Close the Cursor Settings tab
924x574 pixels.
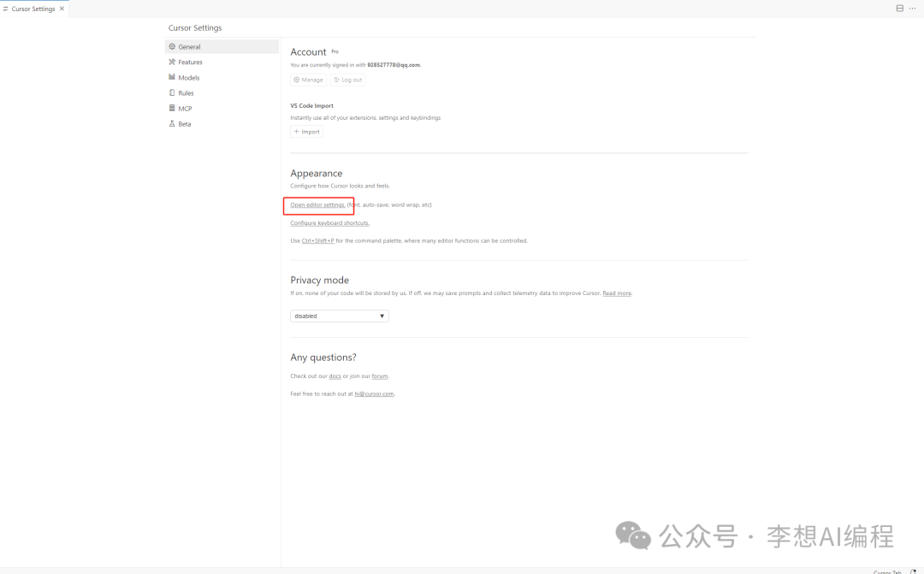(x=62, y=9)
